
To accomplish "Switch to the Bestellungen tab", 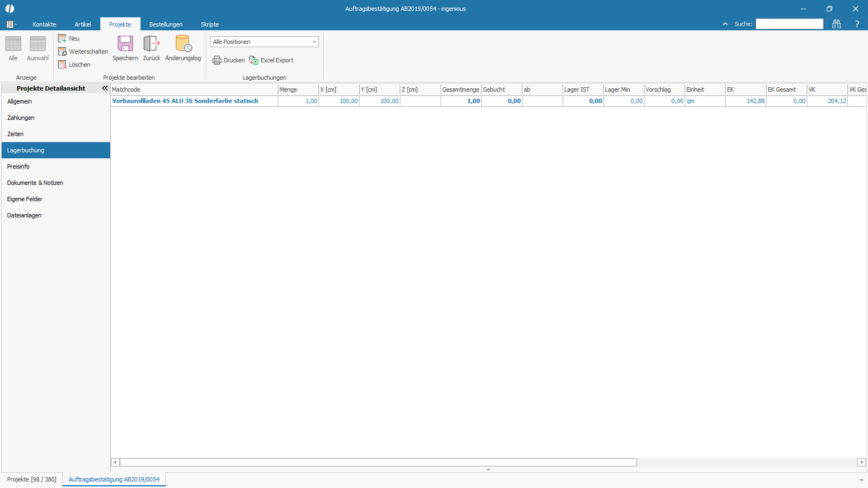I will (166, 24).
